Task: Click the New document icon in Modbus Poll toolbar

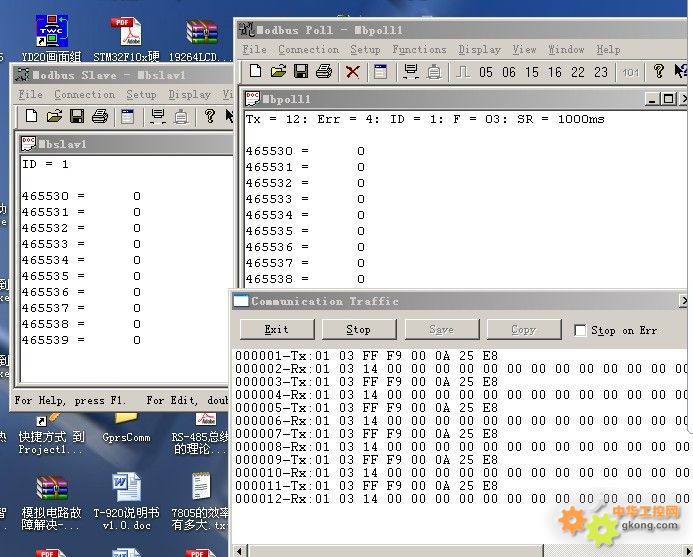Action: [x=255, y=71]
